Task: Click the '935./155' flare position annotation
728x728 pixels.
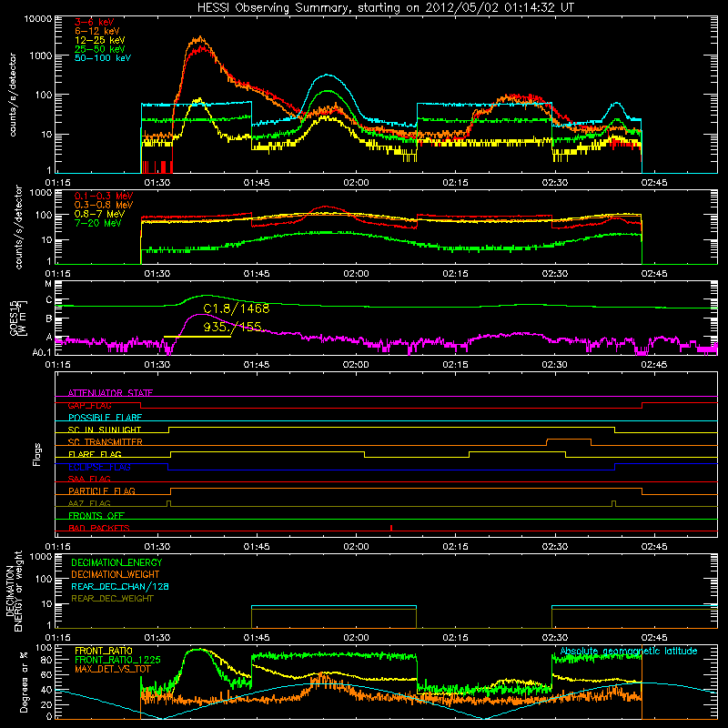Action: point(233,327)
